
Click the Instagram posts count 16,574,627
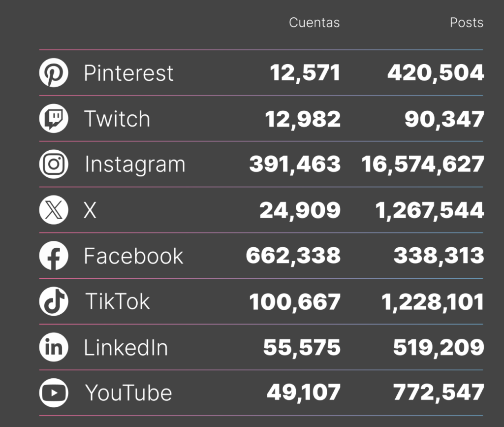point(423,164)
